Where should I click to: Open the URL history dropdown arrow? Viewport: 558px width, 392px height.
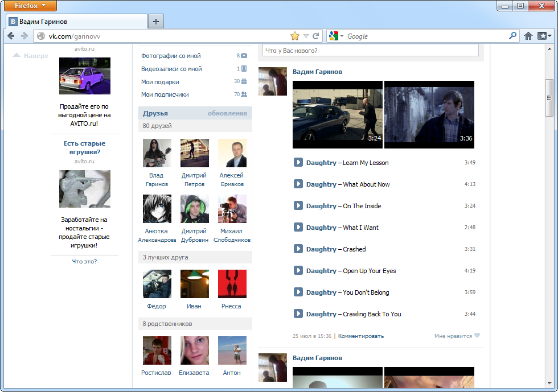coord(306,36)
